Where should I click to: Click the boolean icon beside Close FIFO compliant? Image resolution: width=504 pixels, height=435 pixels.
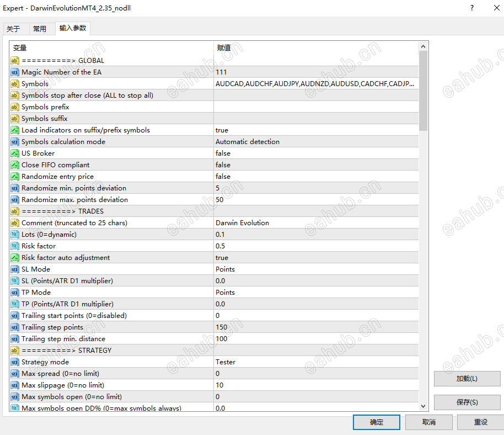[x=14, y=165]
